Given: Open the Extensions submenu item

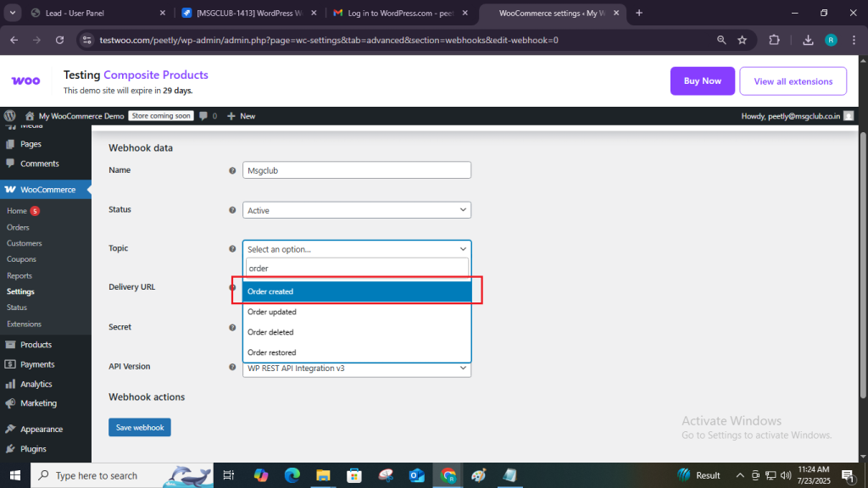Looking at the screenshot, I should pyautogui.click(x=24, y=324).
